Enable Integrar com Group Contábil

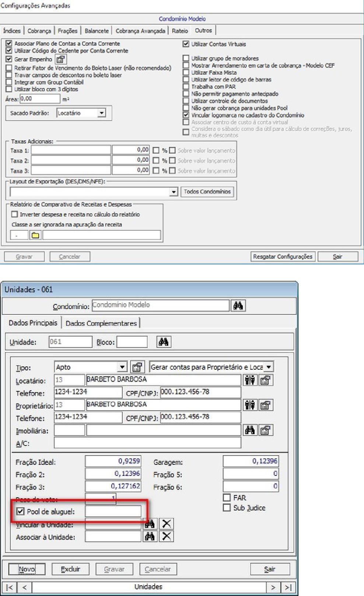point(9,82)
